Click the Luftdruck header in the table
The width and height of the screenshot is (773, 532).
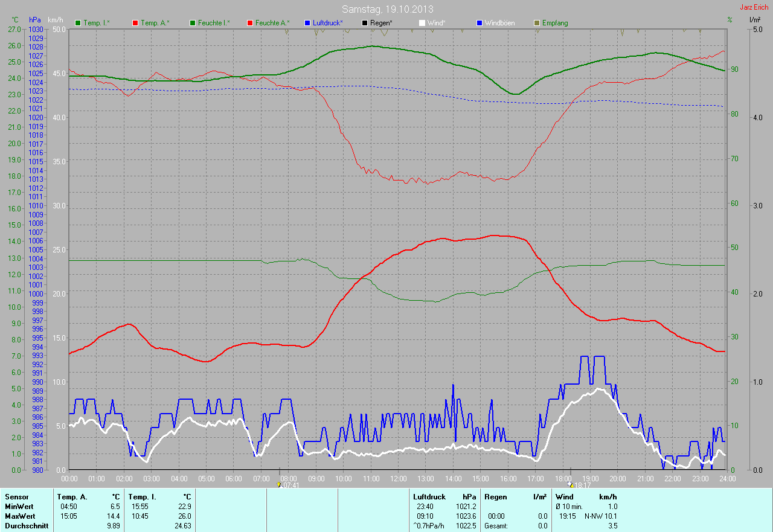click(x=429, y=497)
